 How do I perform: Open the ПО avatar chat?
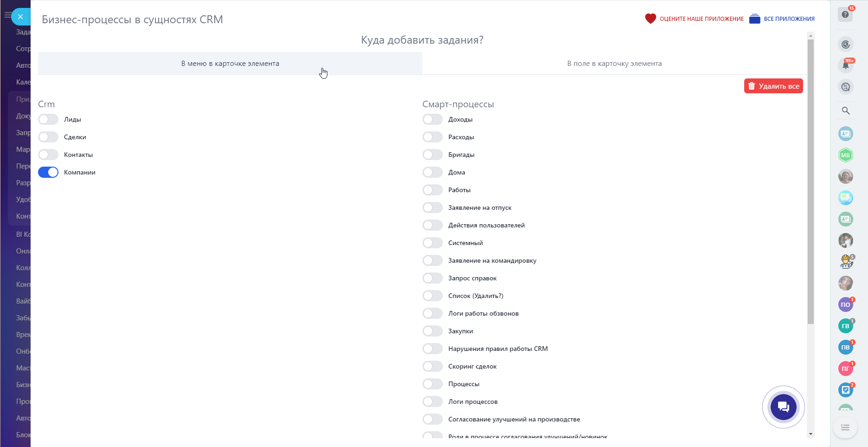[x=846, y=304]
